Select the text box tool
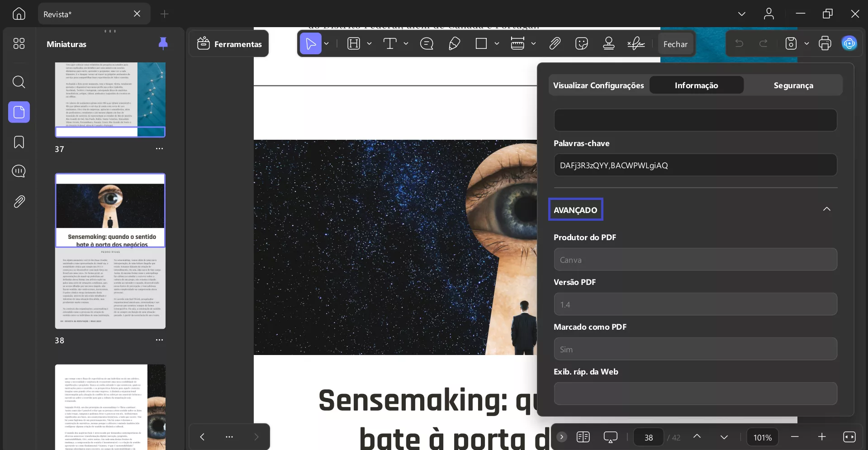Viewport: 868px width, 450px height. [390, 43]
